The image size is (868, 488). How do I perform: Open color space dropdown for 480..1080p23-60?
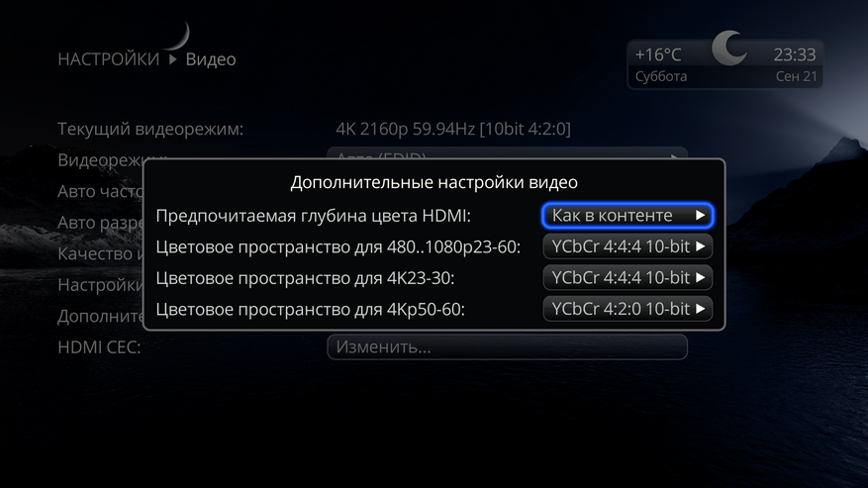627,246
